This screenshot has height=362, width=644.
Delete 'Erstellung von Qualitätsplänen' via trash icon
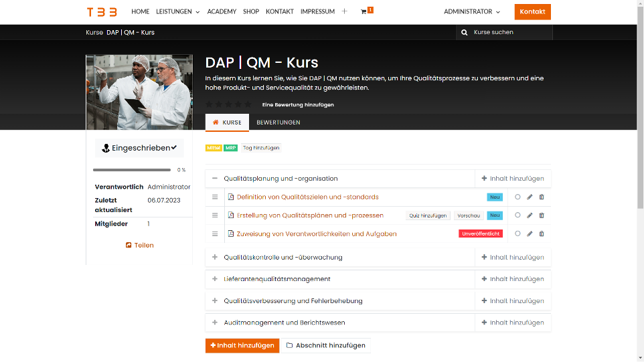542,215
